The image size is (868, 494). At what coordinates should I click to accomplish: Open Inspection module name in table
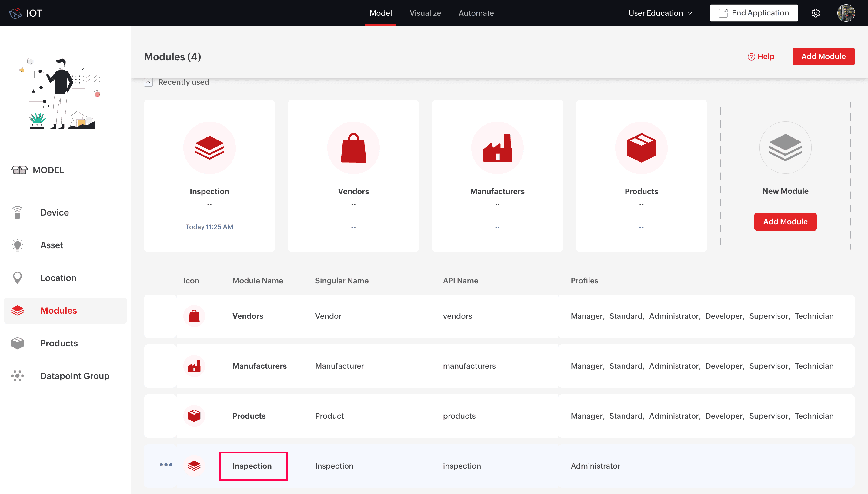tap(252, 466)
